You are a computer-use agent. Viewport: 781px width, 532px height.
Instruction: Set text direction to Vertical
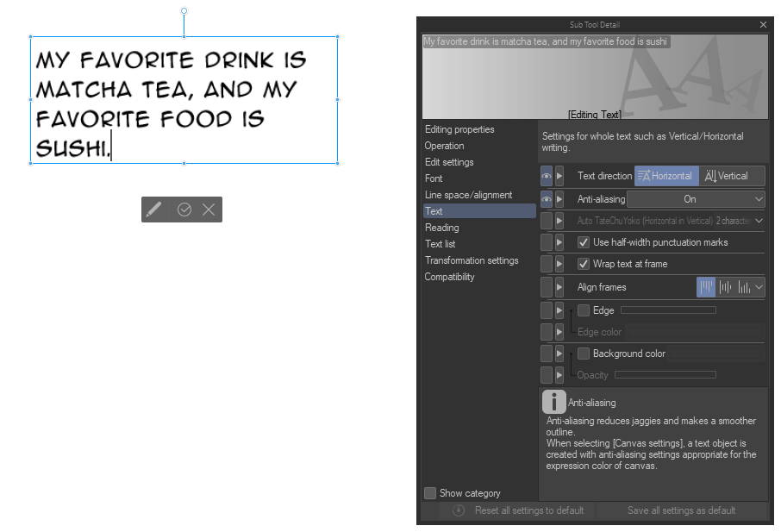pos(732,176)
